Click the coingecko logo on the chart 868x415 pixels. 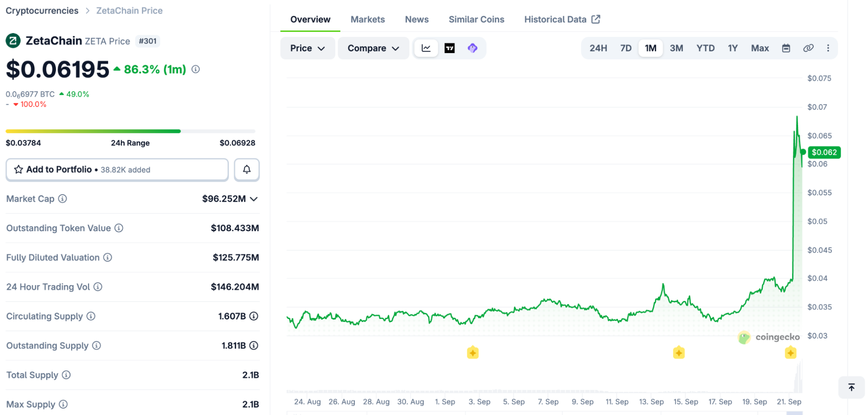point(769,337)
